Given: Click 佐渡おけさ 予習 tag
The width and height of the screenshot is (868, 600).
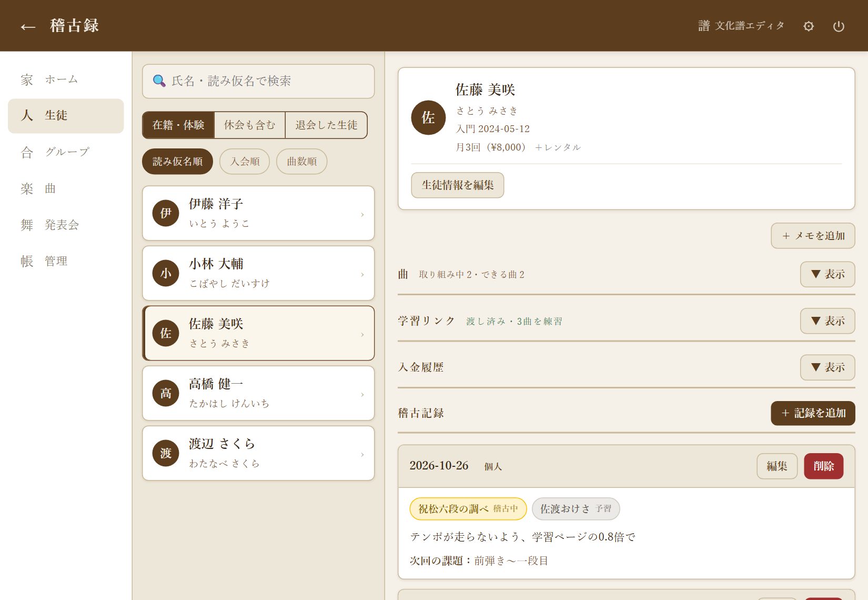Looking at the screenshot, I should (x=576, y=509).
